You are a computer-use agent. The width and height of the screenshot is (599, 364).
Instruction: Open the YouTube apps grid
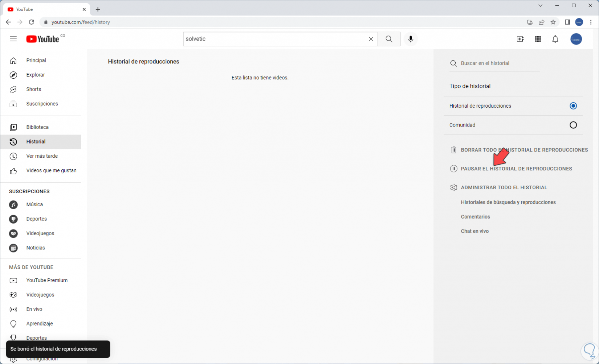538,39
